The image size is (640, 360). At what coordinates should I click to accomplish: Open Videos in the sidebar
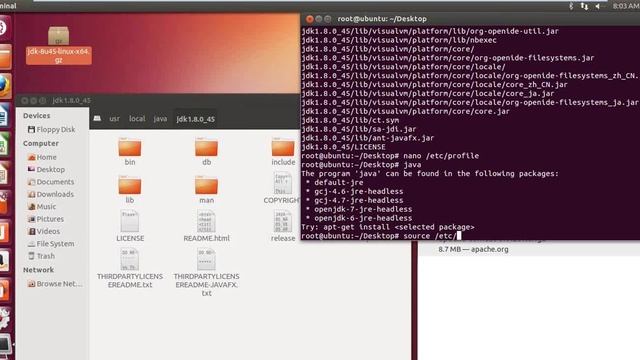point(44,231)
